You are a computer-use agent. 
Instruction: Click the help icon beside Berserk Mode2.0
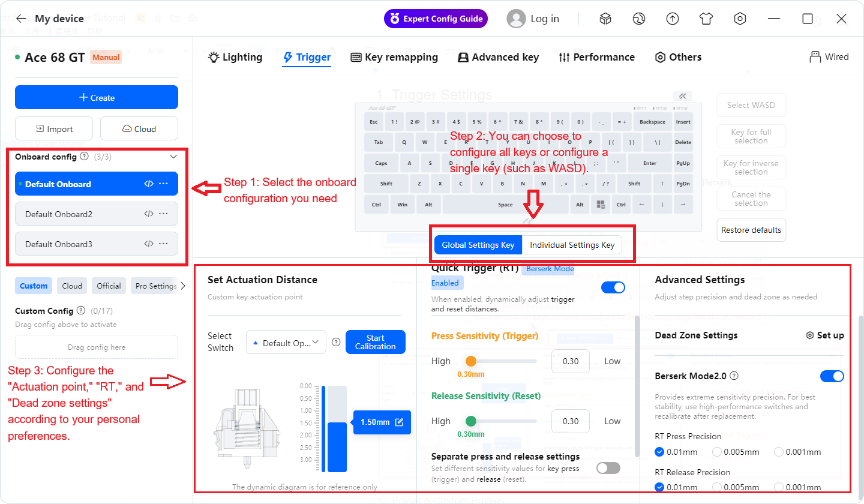coord(734,376)
